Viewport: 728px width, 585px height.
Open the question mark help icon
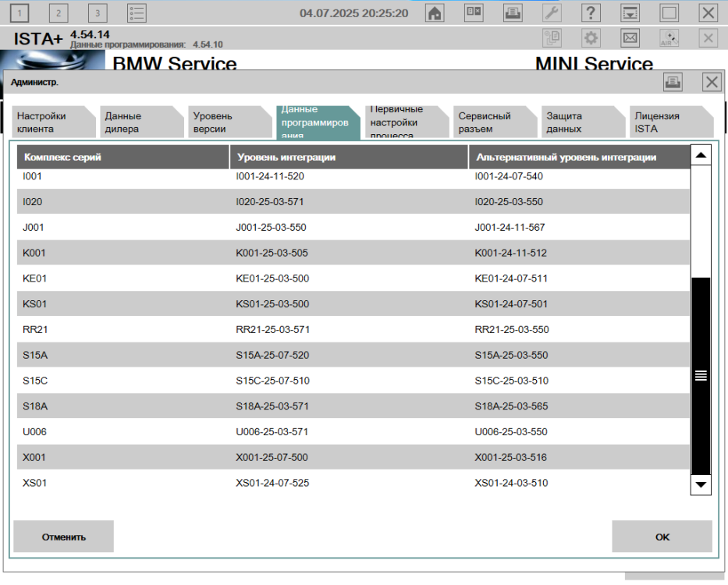coord(591,12)
